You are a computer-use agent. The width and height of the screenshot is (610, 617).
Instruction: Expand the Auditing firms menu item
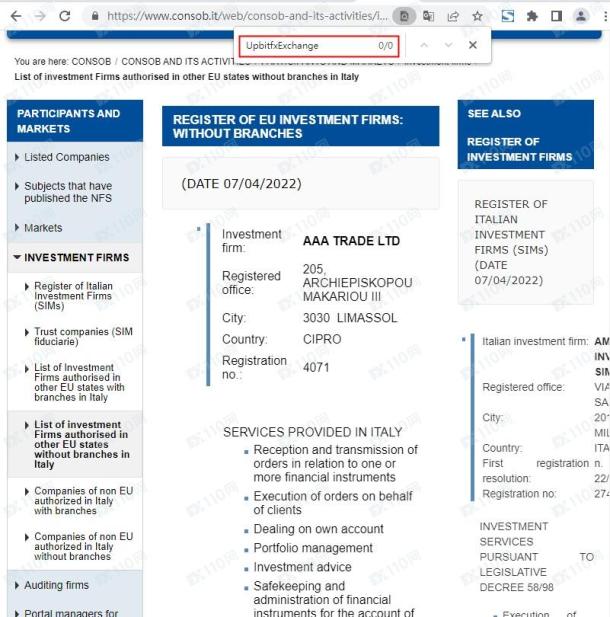coord(56,585)
